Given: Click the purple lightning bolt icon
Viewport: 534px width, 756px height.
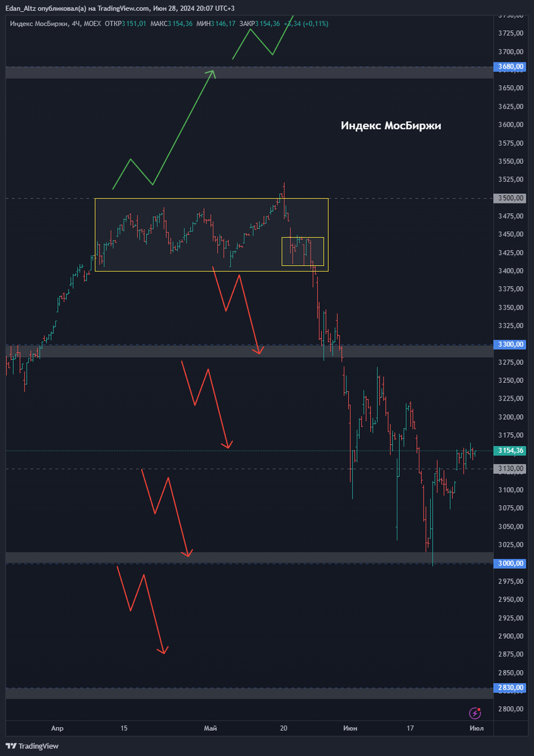Looking at the screenshot, I should 475,713.
